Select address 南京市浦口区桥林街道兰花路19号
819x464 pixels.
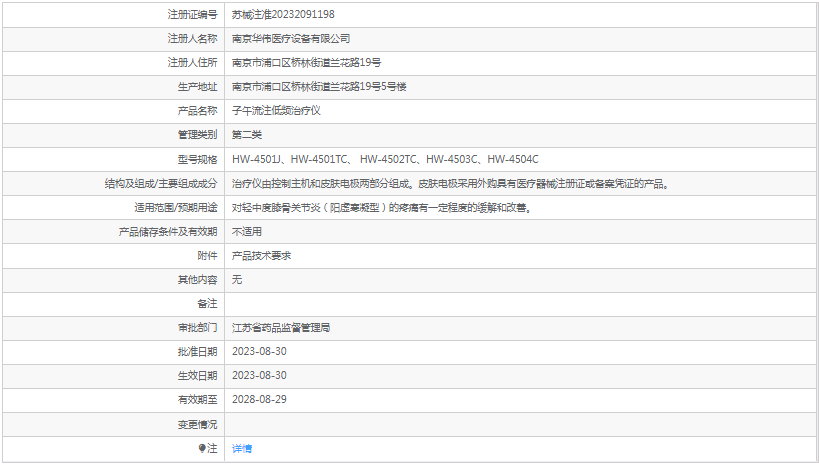307,63
